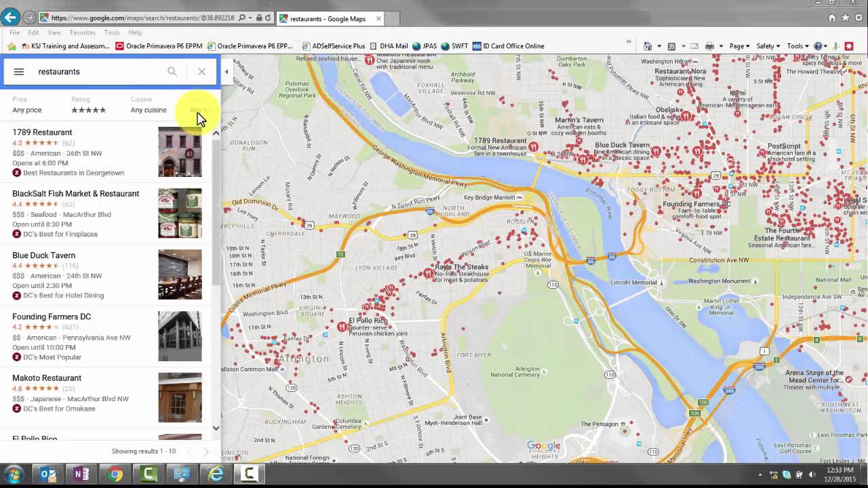Click Zagat badge beside DC's Most Popular

16,357
